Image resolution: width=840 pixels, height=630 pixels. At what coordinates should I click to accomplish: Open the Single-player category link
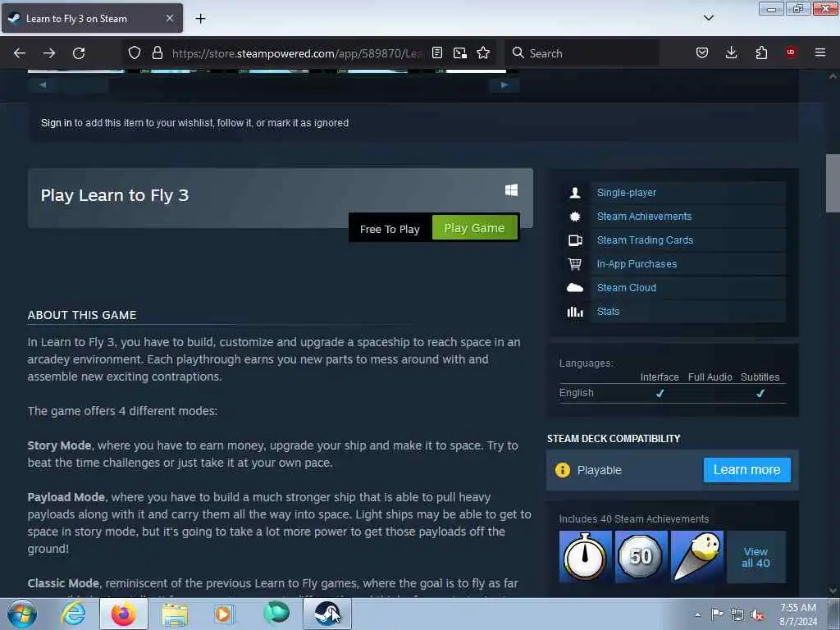click(x=626, y=192)
